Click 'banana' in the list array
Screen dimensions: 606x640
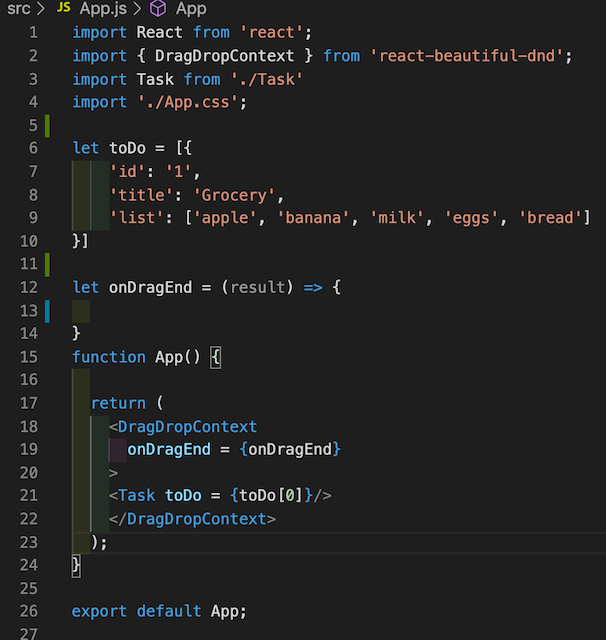313,218
